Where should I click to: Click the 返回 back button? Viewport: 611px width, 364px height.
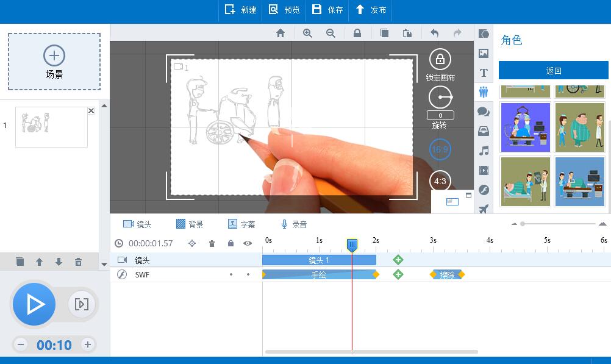tap(553, 71)
